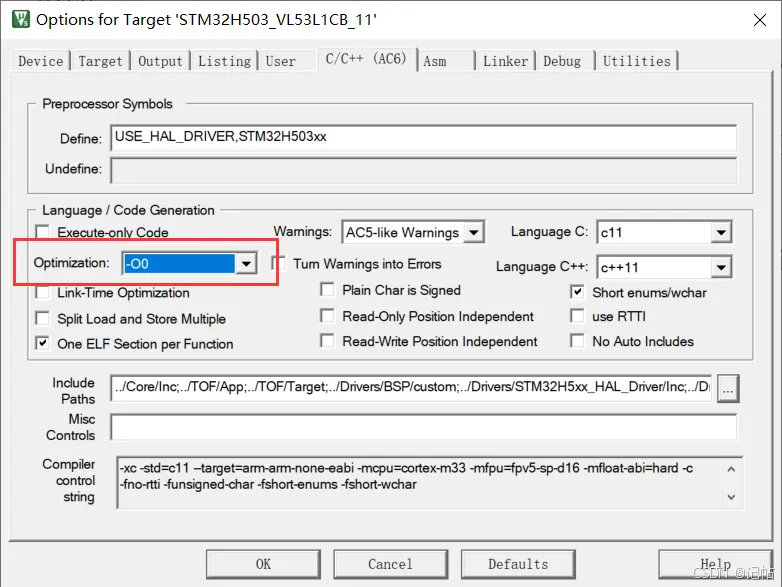Screen dimensions: 782x587
Task: Click into the Misc Controls field
Action: pos(423,427)
